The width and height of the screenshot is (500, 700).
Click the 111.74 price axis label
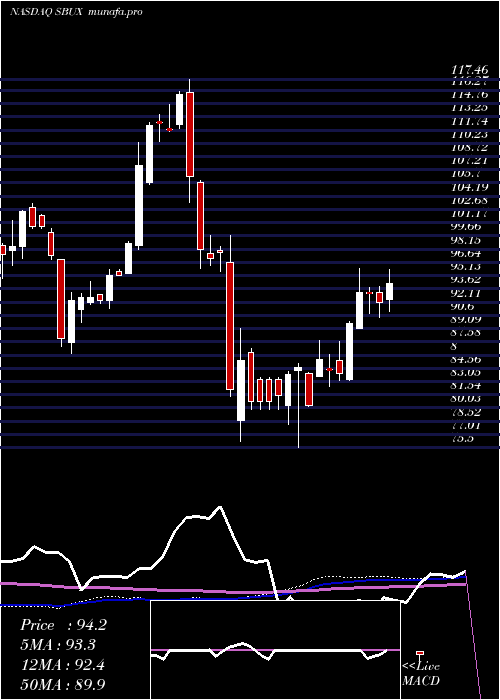(470, 121)
